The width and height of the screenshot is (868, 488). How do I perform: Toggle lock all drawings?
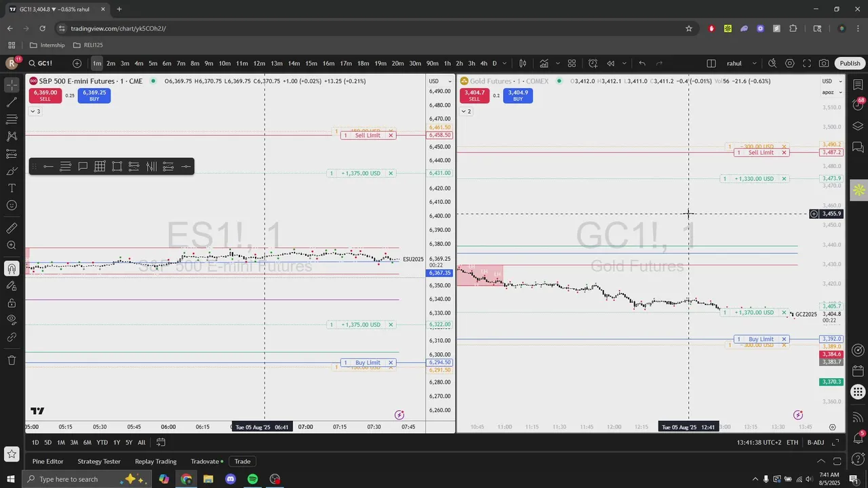[x=12, y=302]
